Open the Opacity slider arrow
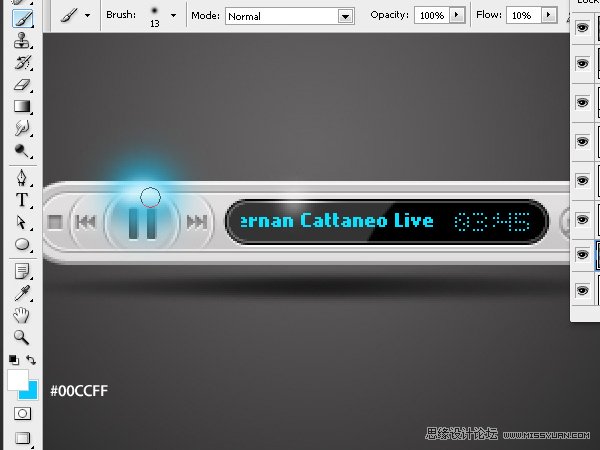The image size is (600, 450). (457, 15)
